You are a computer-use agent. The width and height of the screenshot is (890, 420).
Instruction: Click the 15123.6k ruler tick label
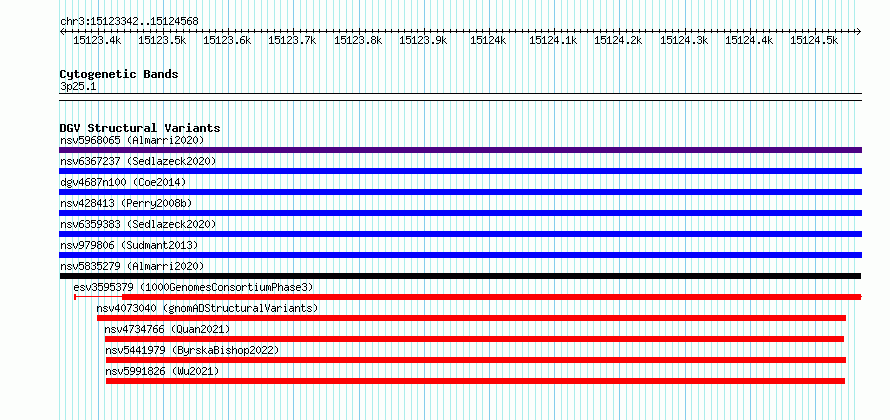228,40
